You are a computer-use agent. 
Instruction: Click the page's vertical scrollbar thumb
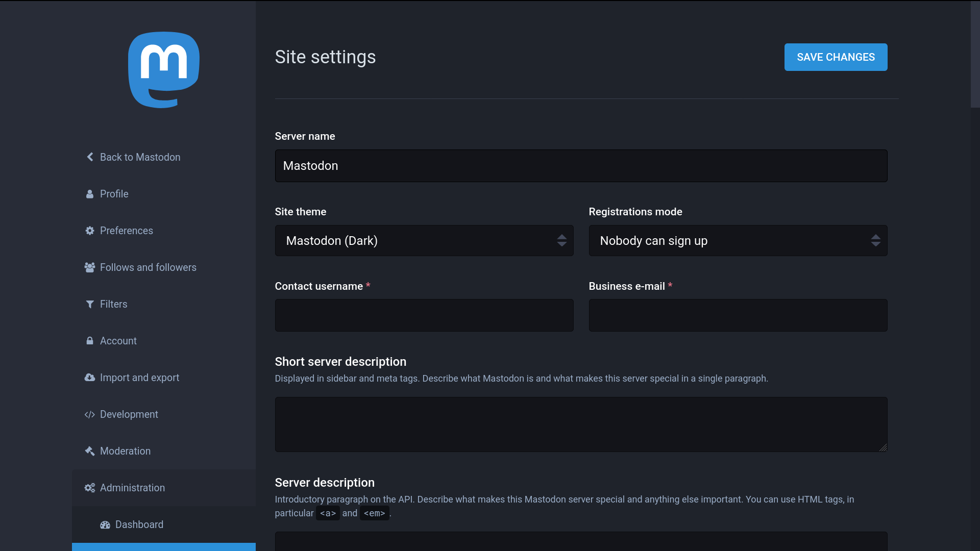[975, 55]
